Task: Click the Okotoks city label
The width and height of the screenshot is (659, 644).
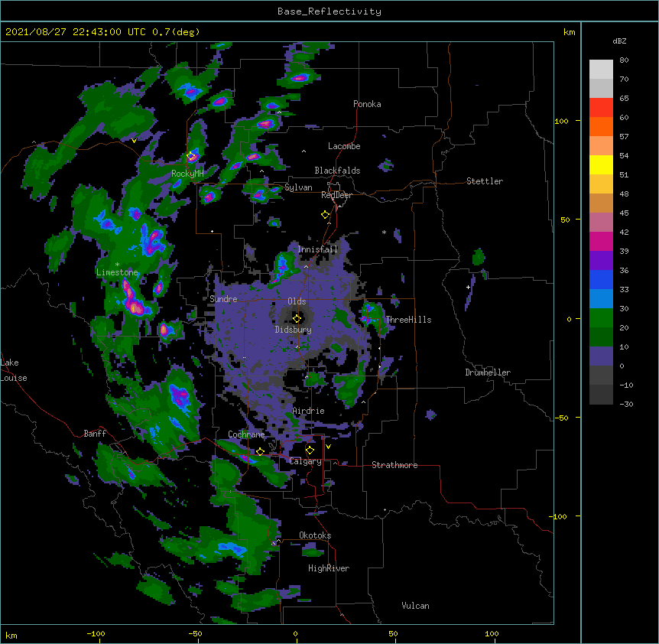Action: pos(315,535)
